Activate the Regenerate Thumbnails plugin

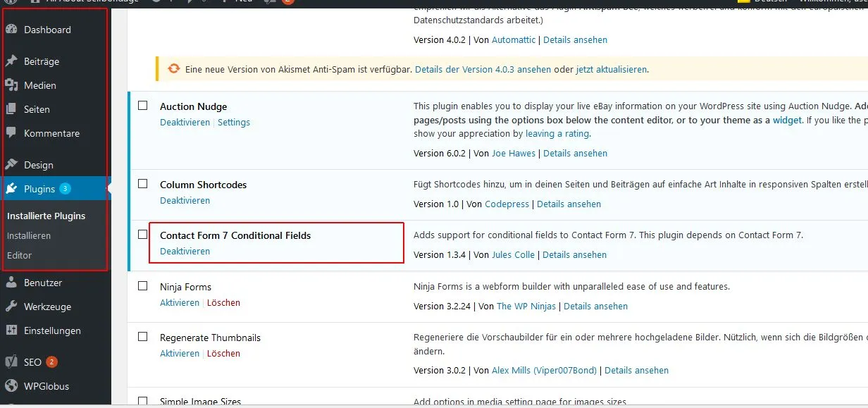point(180,353)
